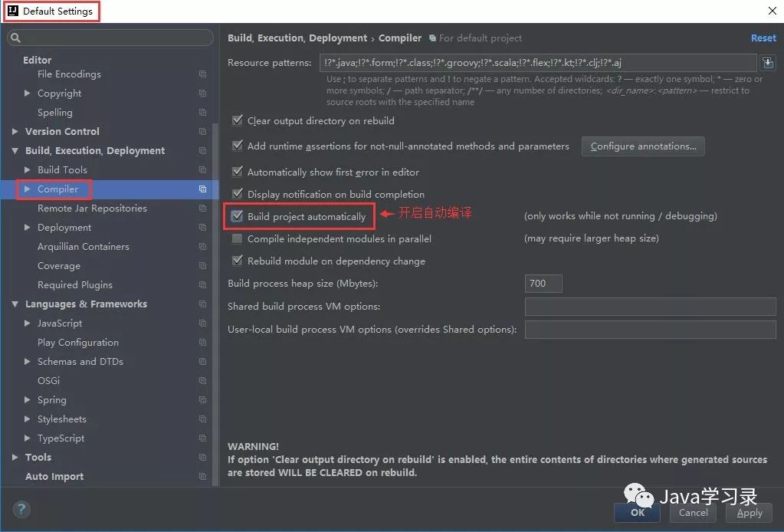Click project-level icon next to Tools
This screenshot has width=784, height=532.
tap(202, 458)
